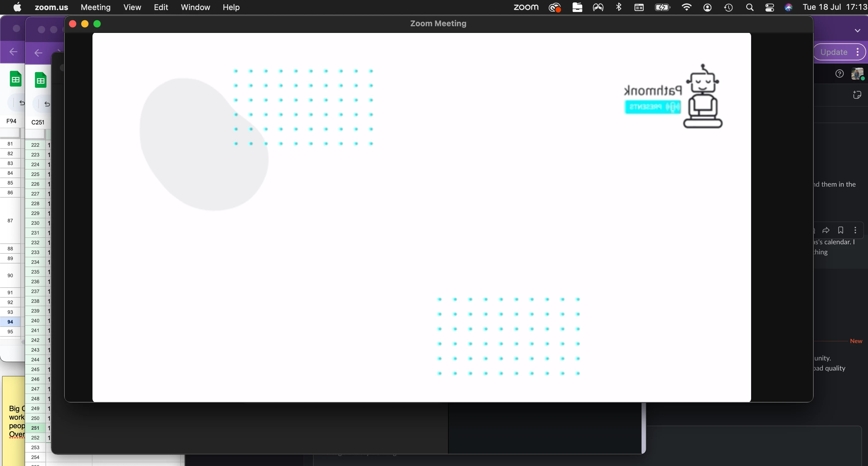
Task: Open the Wi-Fi status menu
Action: (686, 7)
